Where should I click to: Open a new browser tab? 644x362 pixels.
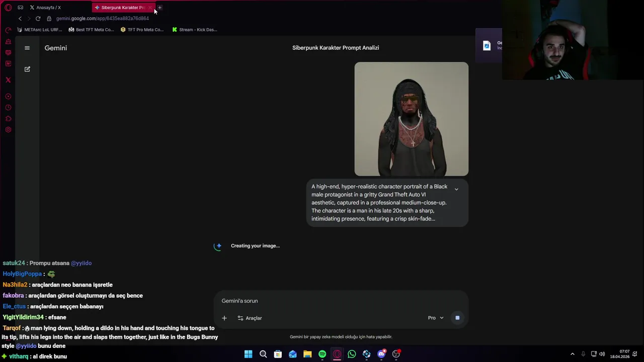tap(159, 8)
